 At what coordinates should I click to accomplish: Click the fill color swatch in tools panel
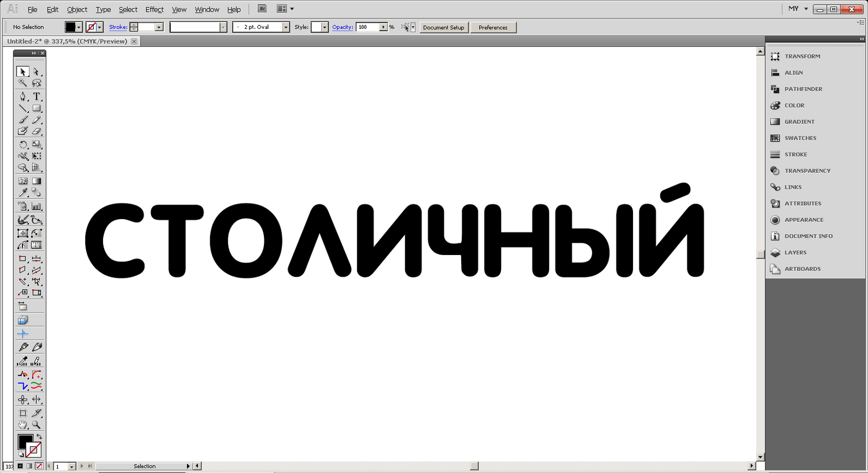pyautogui.click(x=25, y=442)
